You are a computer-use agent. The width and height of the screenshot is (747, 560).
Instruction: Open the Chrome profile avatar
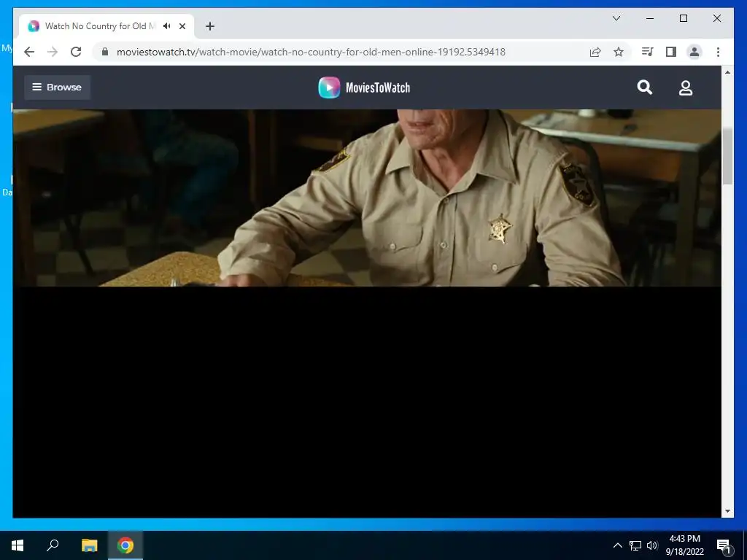click(x=694, y=52)
